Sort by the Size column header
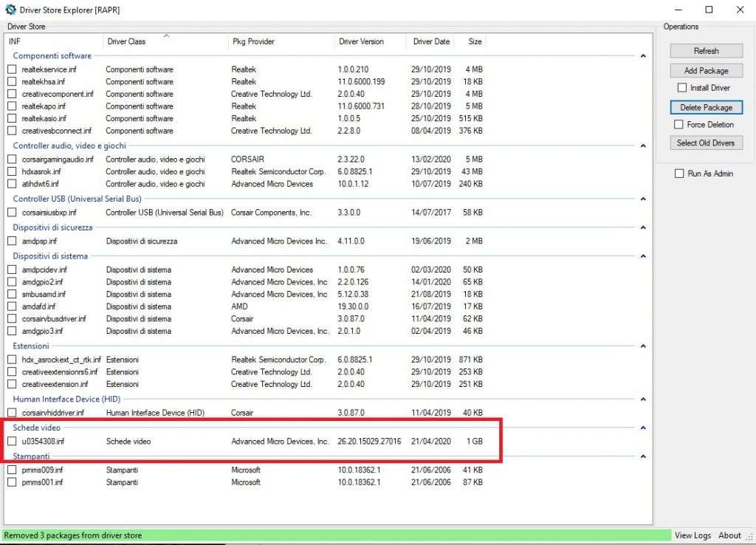756x545 pixels. [470, 41]
